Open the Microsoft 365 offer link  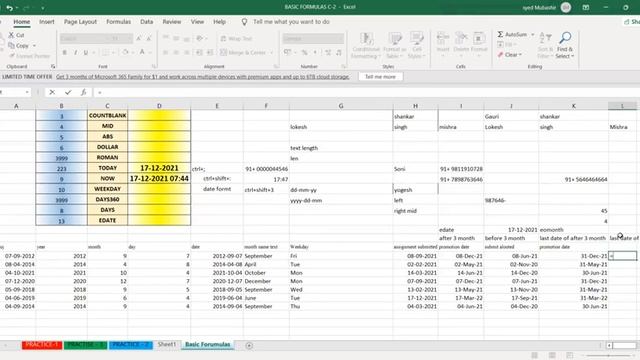(x=203, y=77)
